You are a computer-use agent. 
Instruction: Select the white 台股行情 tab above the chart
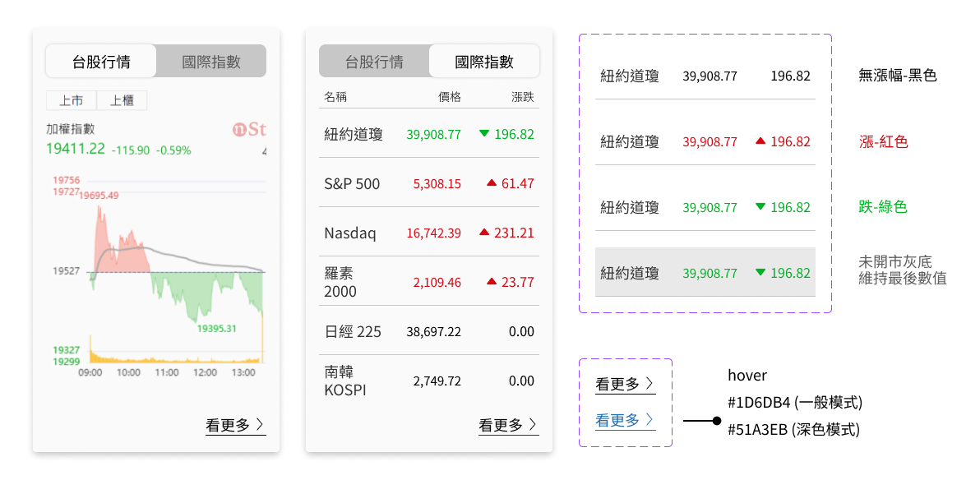[101, 62]
